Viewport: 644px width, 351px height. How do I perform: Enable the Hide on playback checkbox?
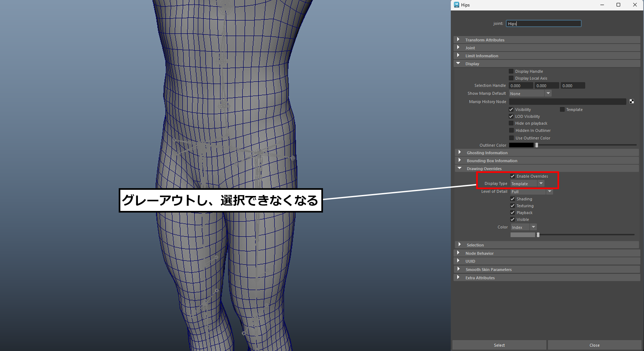pyautogui.click(x=511, y=123)
